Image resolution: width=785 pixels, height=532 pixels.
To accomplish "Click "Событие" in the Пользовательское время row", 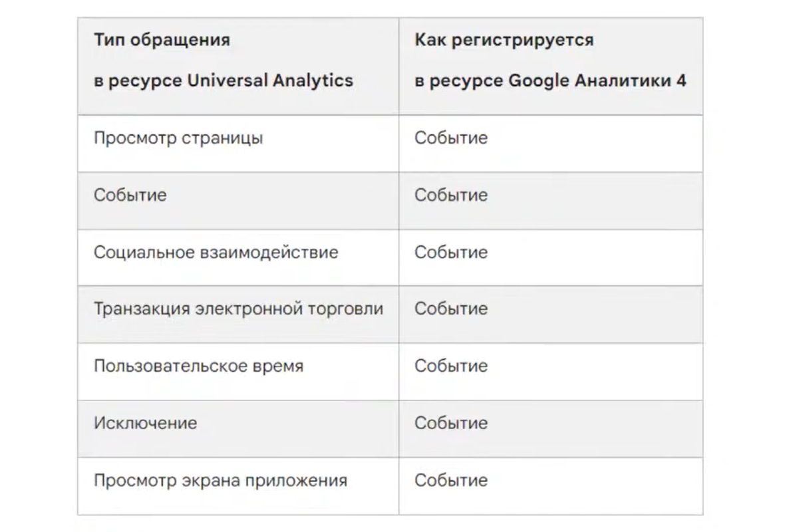I will (451, 366).
